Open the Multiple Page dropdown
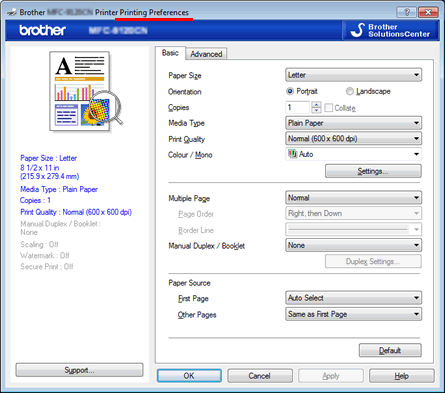This screenshot has width=445, height=393. (353, 198)
